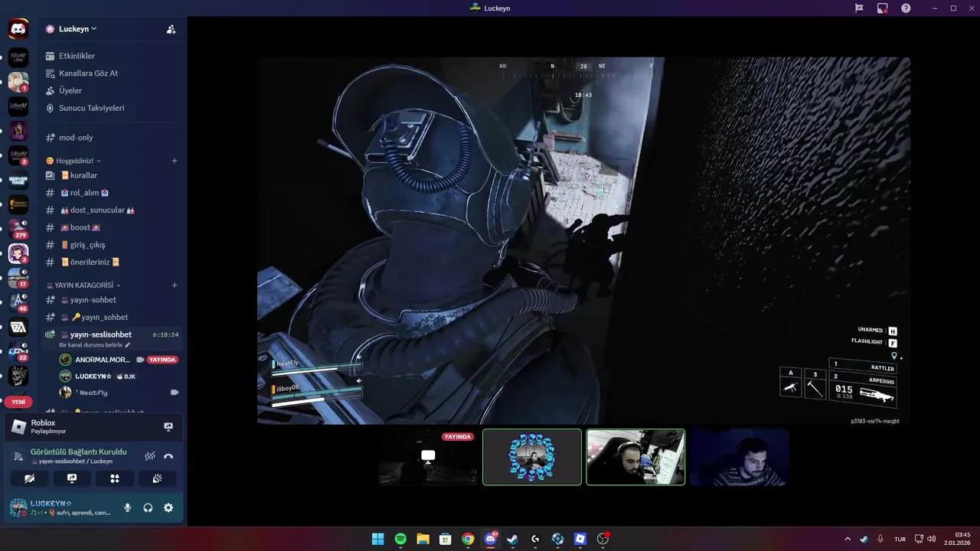Click the YAYINDA badge next to ANORMALMOR

(162, 360)
